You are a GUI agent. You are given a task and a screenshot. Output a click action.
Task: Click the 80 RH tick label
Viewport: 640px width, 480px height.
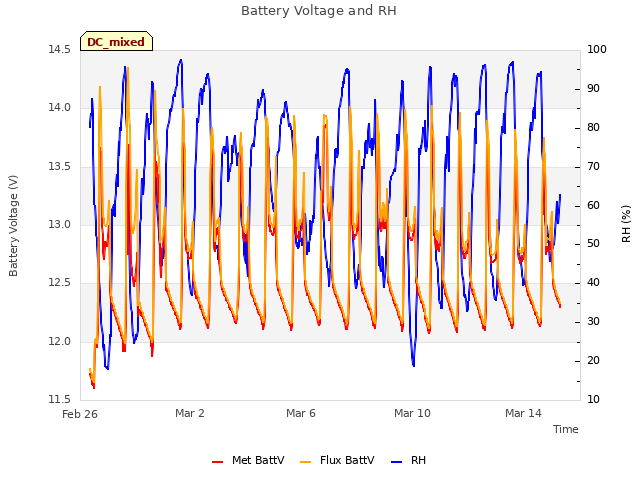(x=593, y=127)
